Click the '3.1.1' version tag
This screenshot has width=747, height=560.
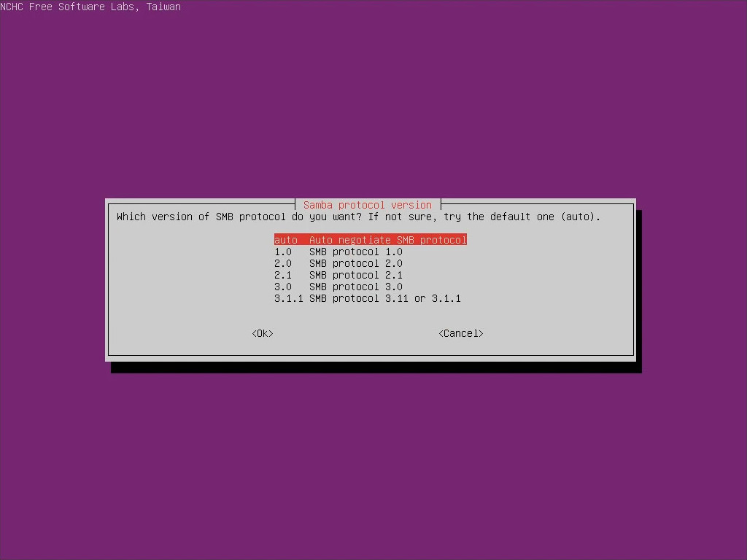click(288, 298)
